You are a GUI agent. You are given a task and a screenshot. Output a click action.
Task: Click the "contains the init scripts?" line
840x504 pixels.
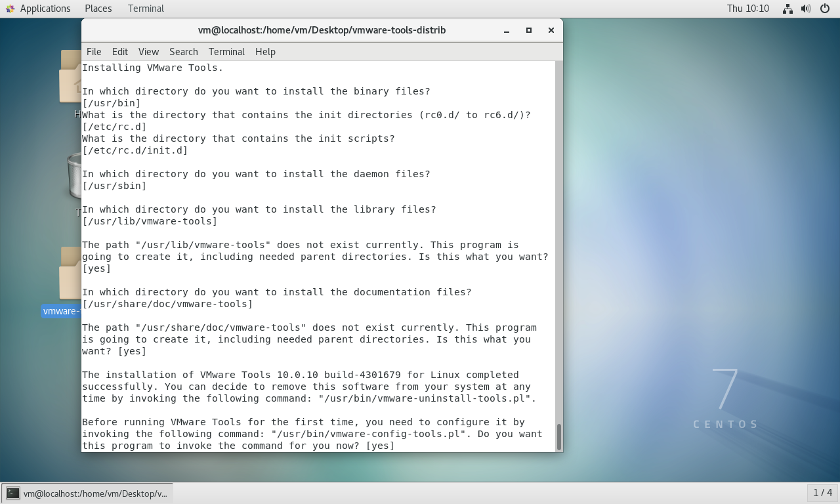238,138
